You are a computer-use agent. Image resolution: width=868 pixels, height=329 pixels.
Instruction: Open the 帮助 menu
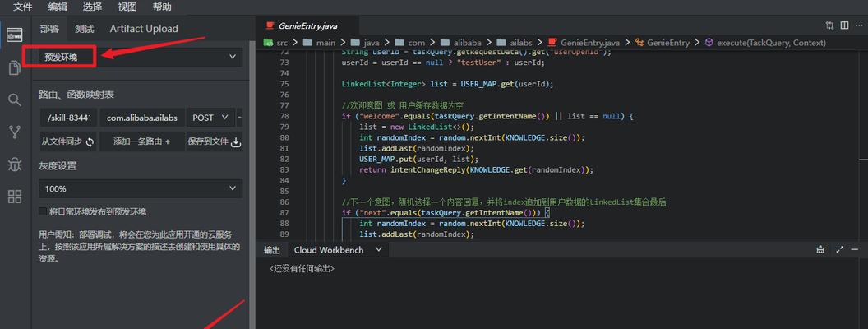click(162, 7)
